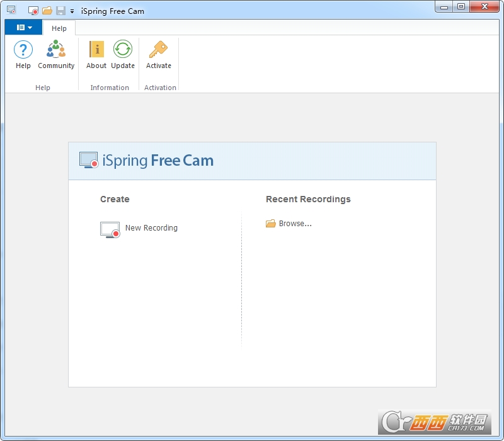
Task: Check for updates with the Update icon
Action: 123,50
